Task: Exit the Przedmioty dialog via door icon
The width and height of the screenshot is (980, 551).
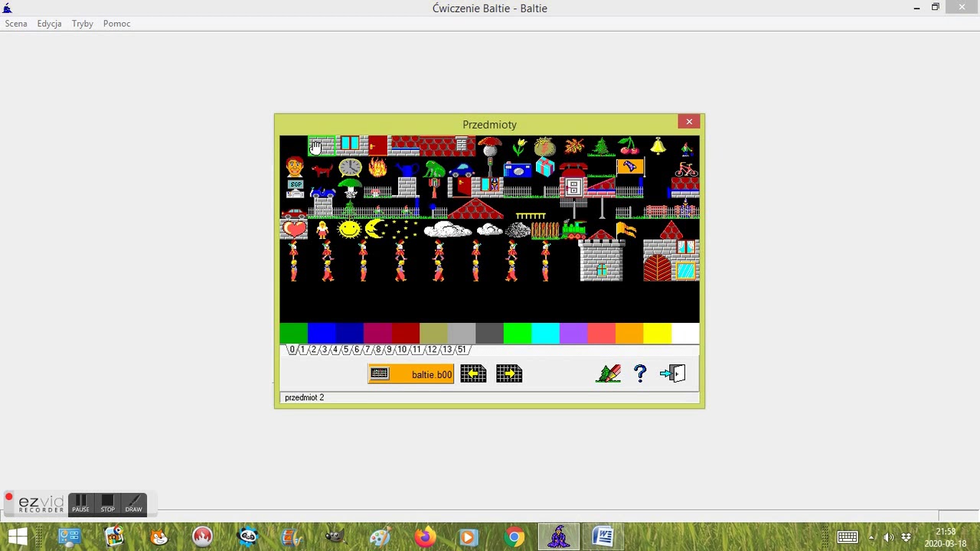Action: click(672, 373)
